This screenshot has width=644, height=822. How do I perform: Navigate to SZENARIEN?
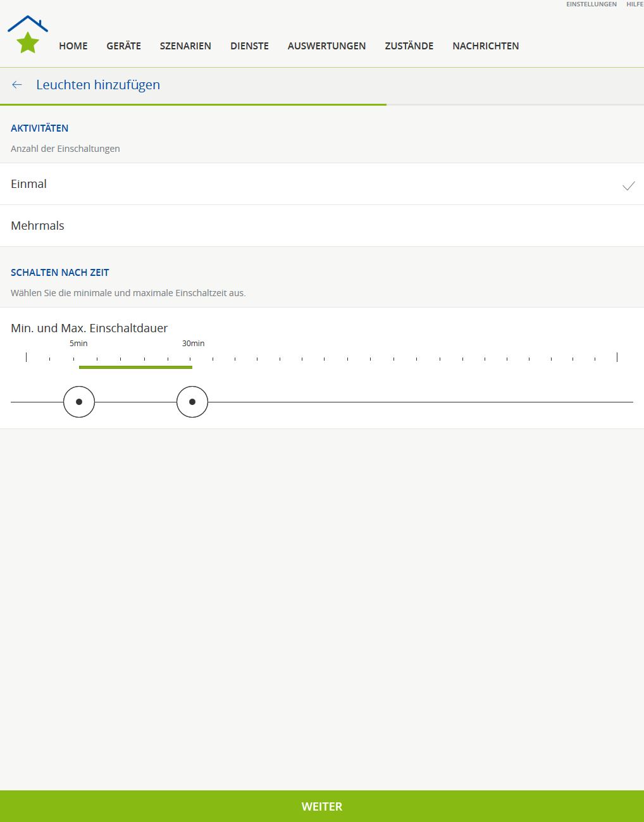coord(185,46)
